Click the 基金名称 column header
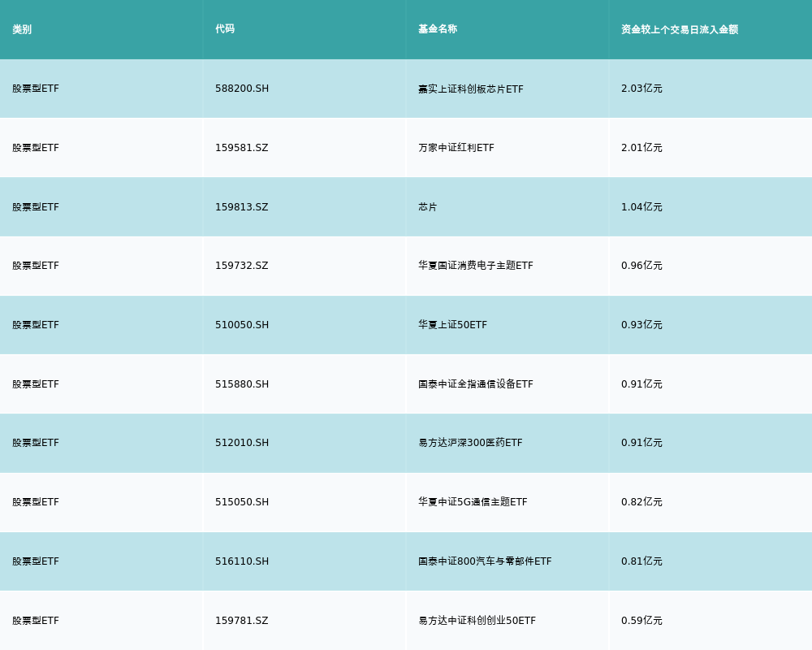 438,29
